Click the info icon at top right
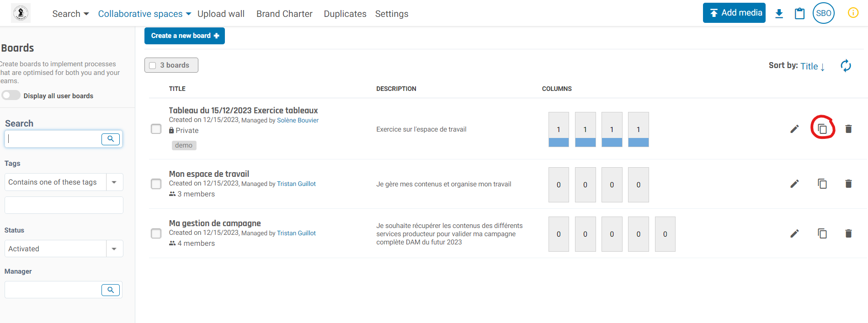The width and height of the screenshot is (868, 323). pos(853,13)
